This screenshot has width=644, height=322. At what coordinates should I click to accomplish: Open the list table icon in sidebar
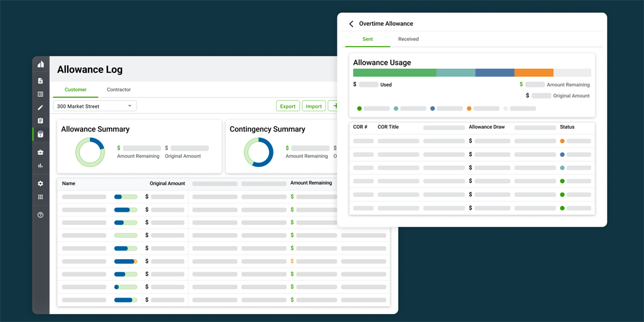point(41,94)
